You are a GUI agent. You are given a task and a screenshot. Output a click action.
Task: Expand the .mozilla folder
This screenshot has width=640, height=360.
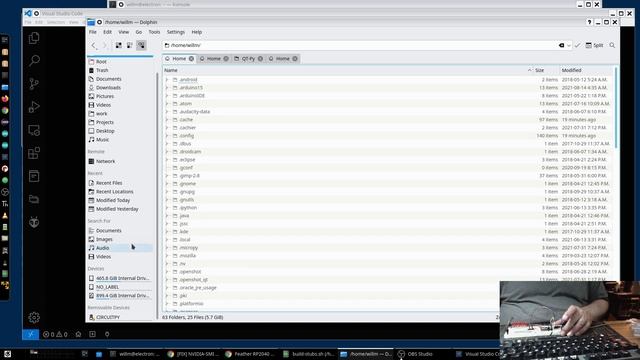(167, 256)
